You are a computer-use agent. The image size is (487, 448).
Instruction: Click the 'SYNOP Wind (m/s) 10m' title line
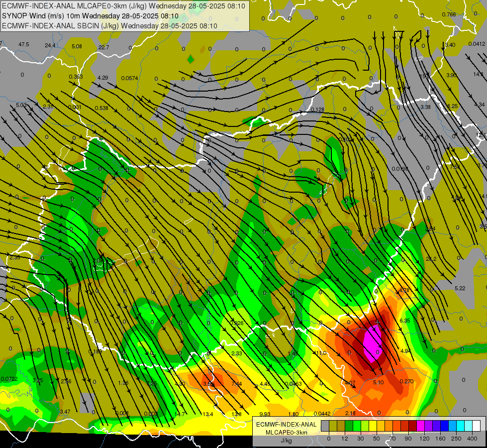point(90,16)
